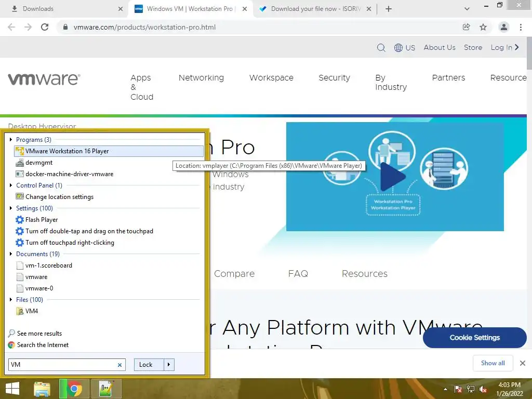
Task: Click the VMware site search icon
Action: pos(381,47)
